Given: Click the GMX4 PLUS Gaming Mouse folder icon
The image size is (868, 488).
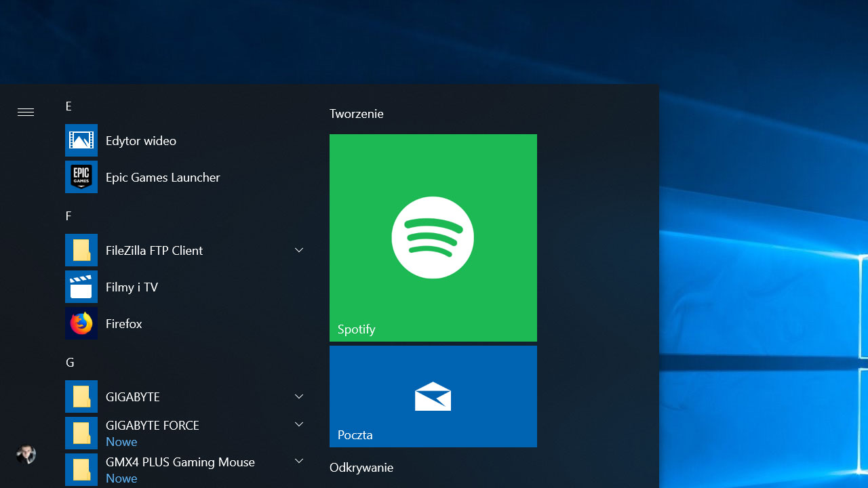Looking at the screenshot, I should pos(81,470).
